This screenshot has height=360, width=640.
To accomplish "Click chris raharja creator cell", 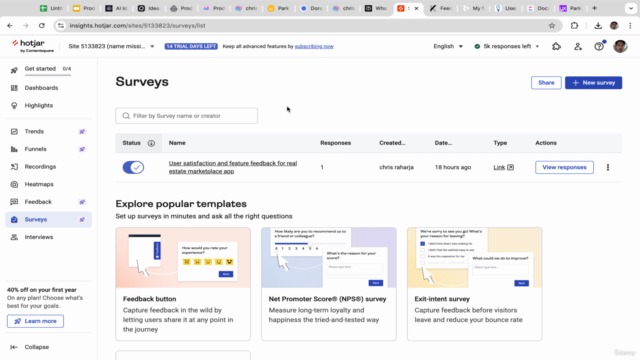I will click(396, 167).
